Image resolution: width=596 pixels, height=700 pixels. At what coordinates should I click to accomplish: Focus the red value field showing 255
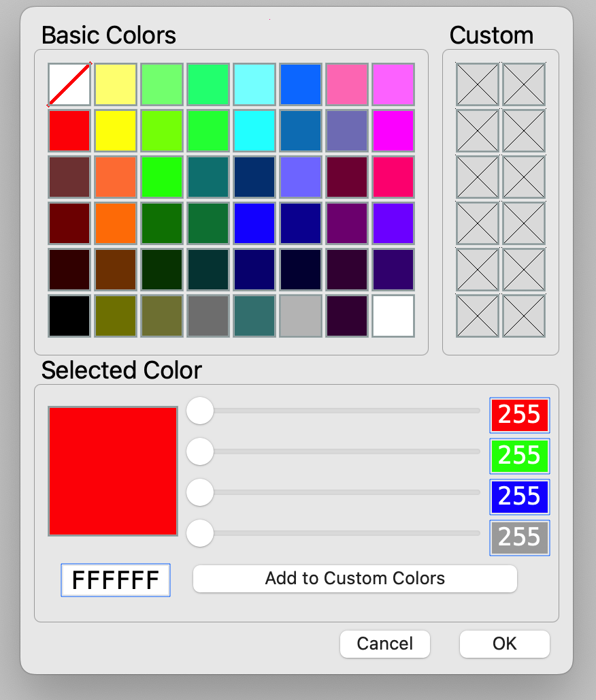click(520, 415)
